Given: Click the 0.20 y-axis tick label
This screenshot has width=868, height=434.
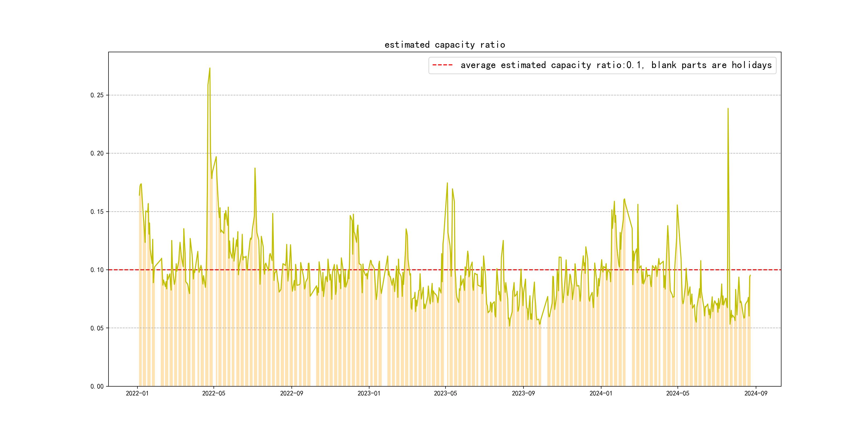Looking at the screenshot, I should [97, 154].
